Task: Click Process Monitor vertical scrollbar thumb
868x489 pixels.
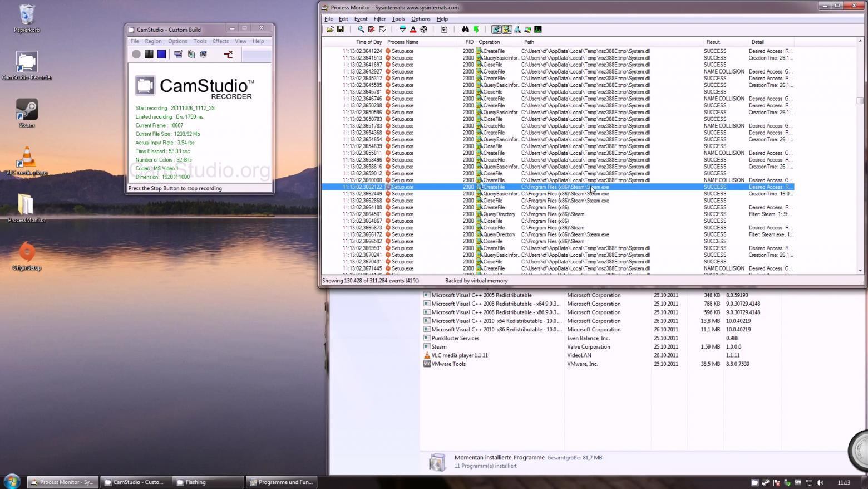Action: 860,101
